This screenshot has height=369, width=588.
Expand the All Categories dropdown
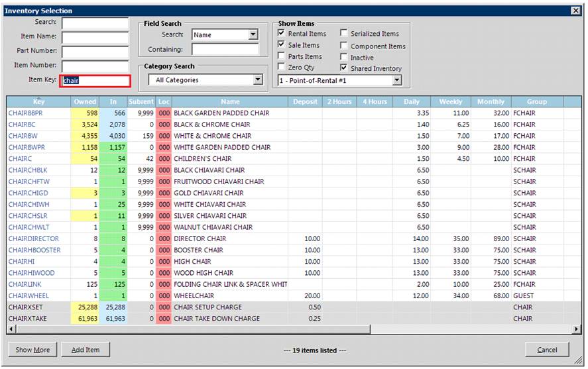point(258,80)
